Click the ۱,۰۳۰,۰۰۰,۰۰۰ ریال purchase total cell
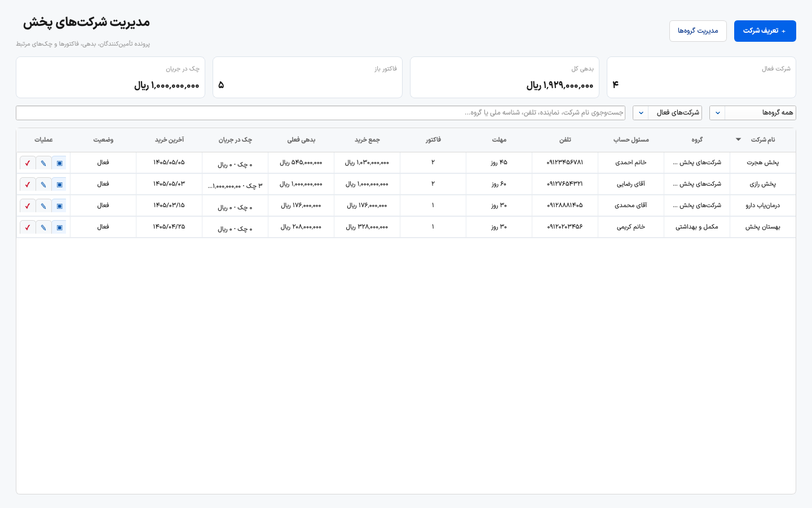The image size is (812, 508). click(x=367, y=163)
